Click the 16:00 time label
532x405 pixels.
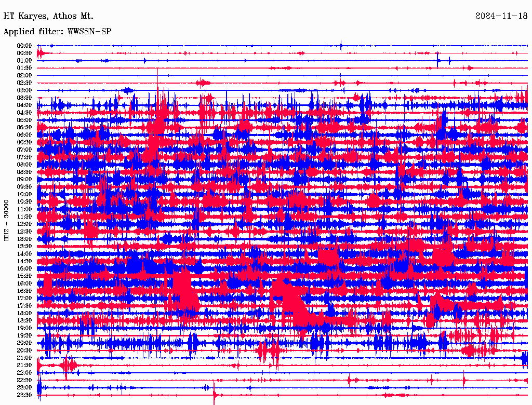click(x=24, y=283)
